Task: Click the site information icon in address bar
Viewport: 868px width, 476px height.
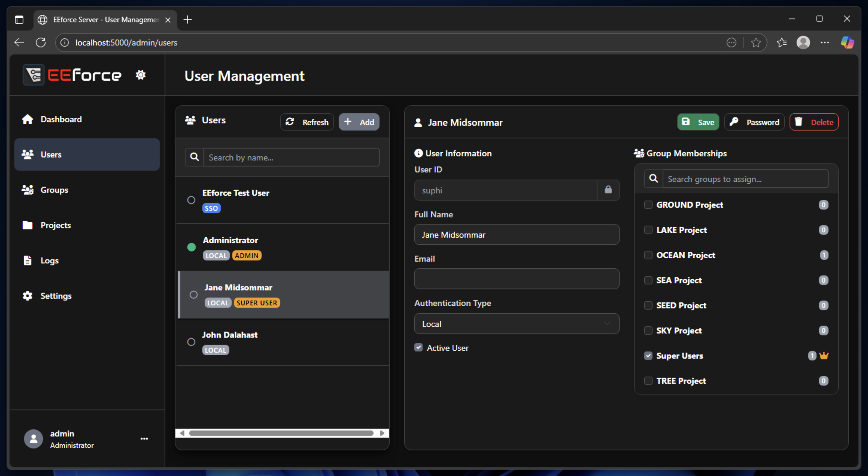Action: 64,43
